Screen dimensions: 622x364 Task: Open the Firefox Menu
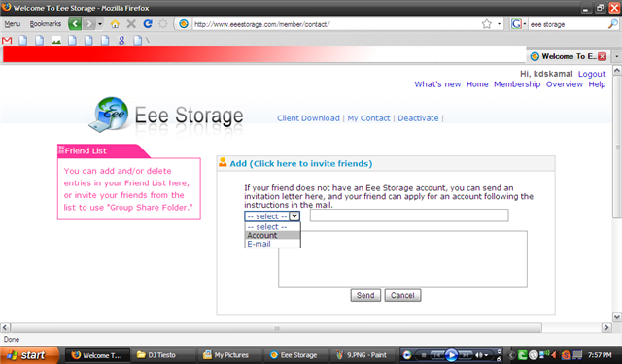click(x=13, y=24)
